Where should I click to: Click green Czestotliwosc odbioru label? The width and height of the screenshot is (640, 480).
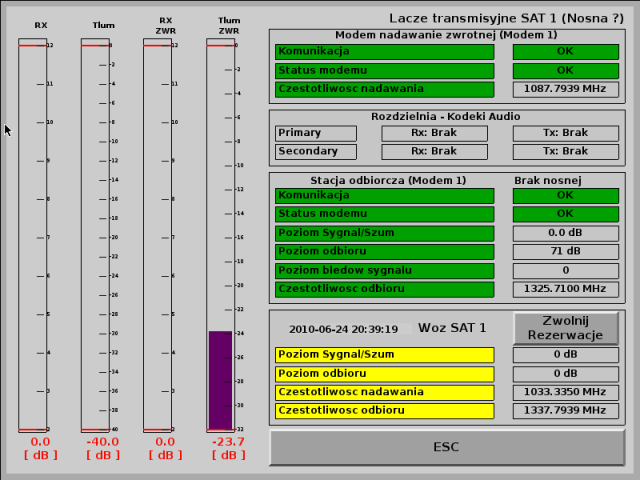tap(384, 289)
